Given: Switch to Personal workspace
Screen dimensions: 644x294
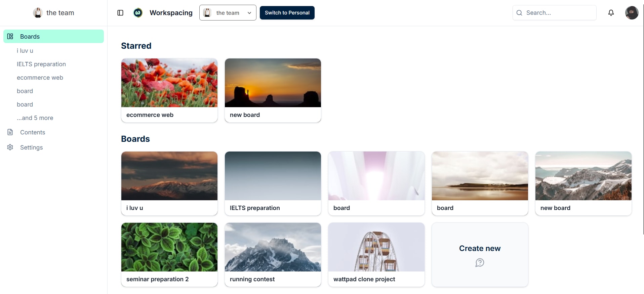Looking at the screenshot, I should tap(287, 13).
